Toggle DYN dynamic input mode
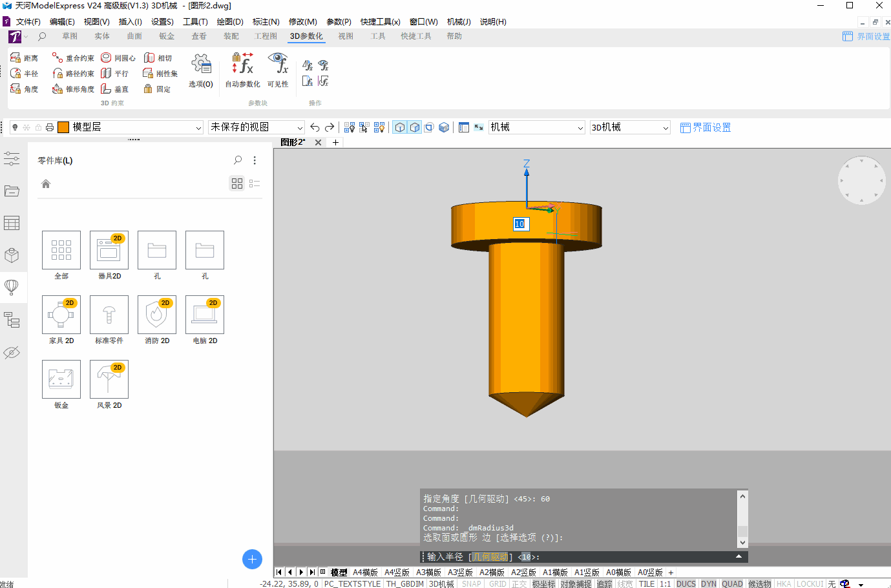Viewport: 891px width, 588px height. (x=709, y=583)
